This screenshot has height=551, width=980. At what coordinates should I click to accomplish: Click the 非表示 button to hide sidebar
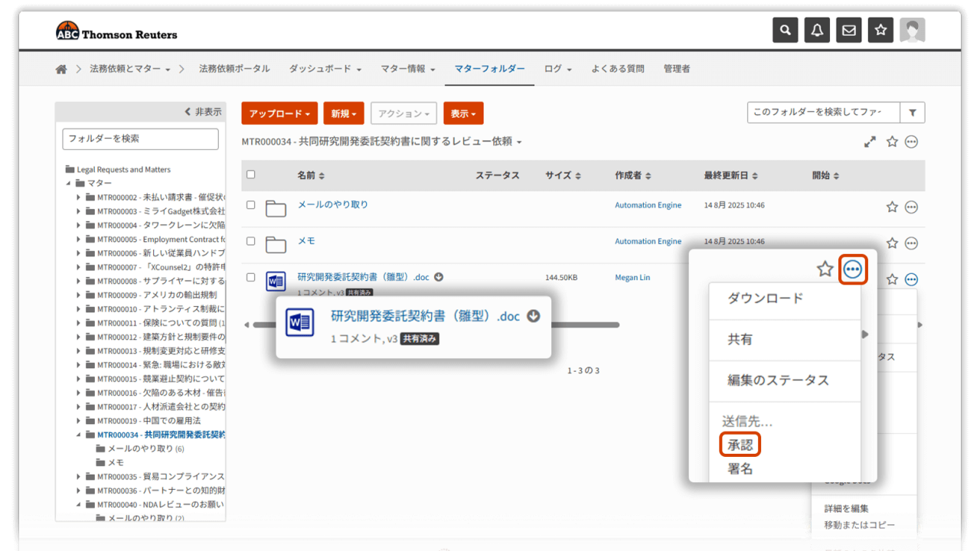tap(203, 112)
